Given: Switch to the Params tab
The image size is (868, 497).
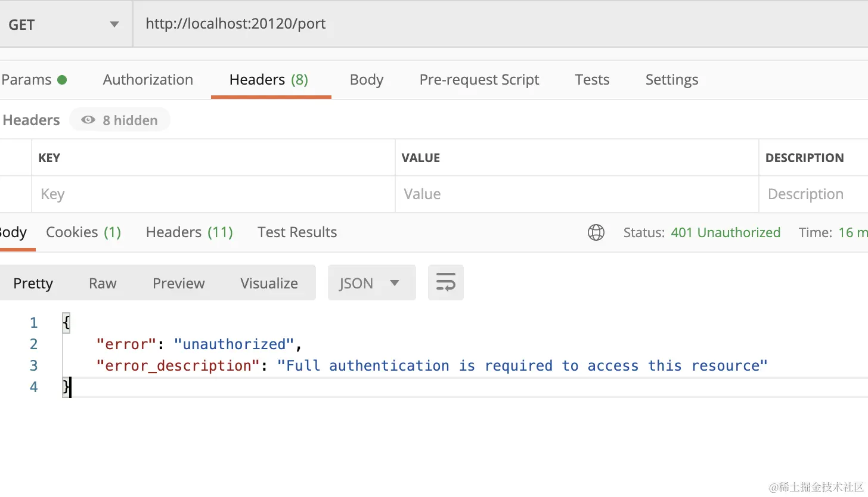Looking at the screenshot, I should tap(33, 80).
